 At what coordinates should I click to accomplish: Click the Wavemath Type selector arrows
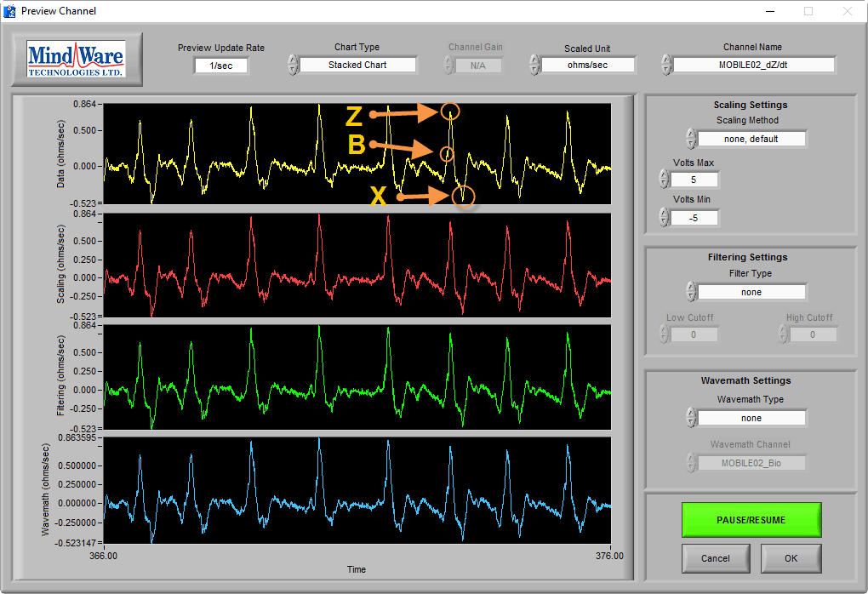pyautogui.click(x=691, y=418)
